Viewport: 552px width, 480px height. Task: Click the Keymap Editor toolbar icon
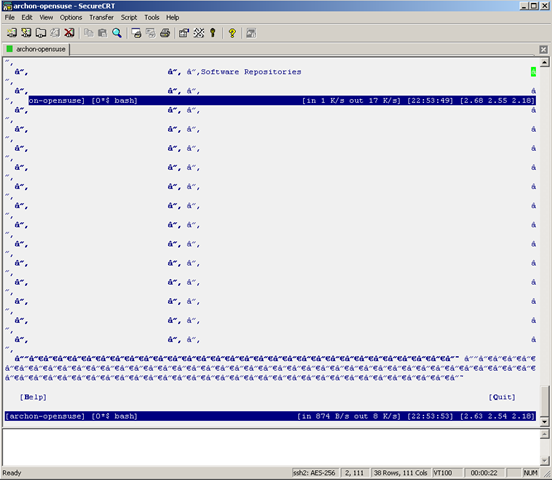tap(199, 33)
